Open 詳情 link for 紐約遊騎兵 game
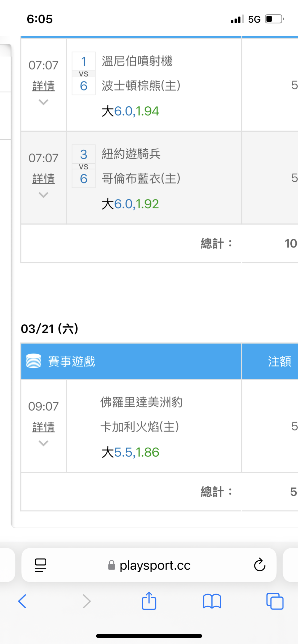 point(43,179)
